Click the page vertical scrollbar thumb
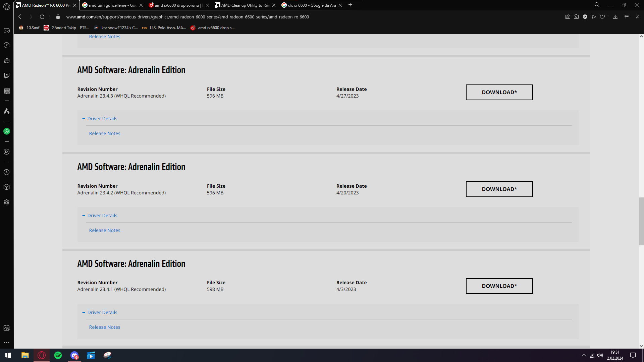644x362 pixels. pyautogui.click(x=641, y=221)
